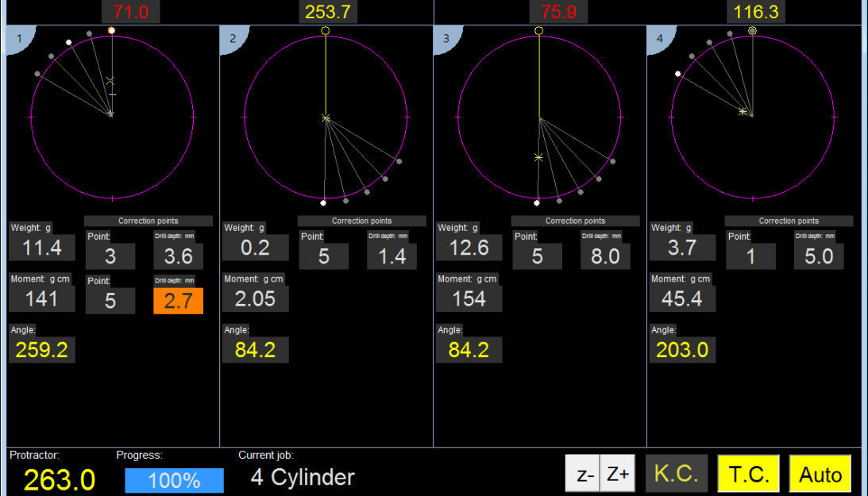This screenshot has height=496, width=868.
Task: Expand the Correction points header on cylinder 3
Action: [576, 221]
